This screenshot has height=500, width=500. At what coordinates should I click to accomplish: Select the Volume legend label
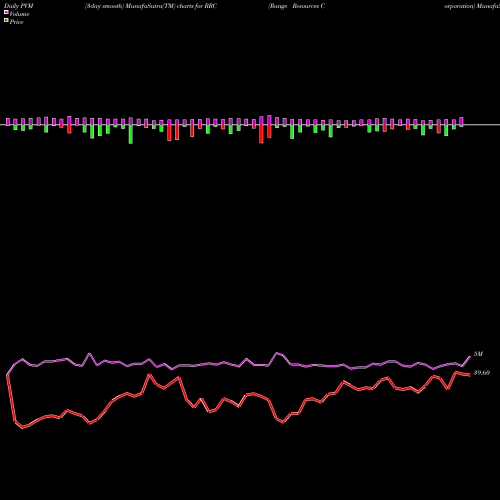click(19, 14)
